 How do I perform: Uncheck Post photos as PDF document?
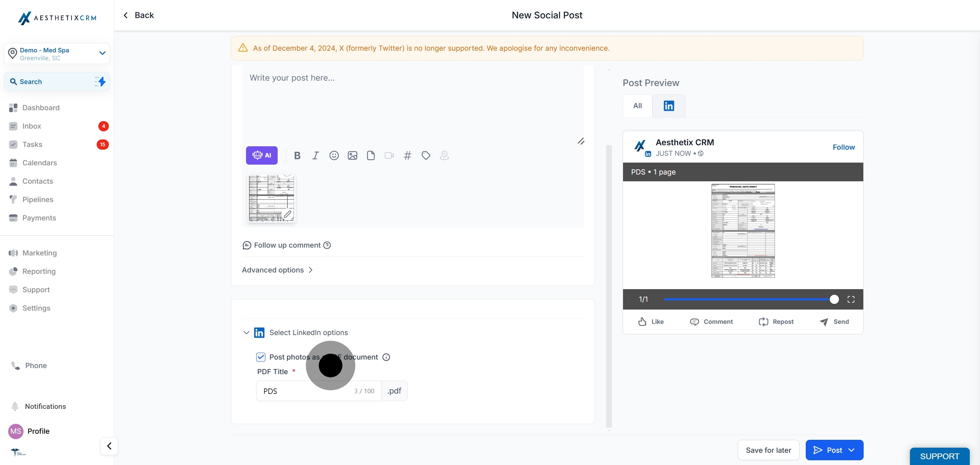(261, 356)
